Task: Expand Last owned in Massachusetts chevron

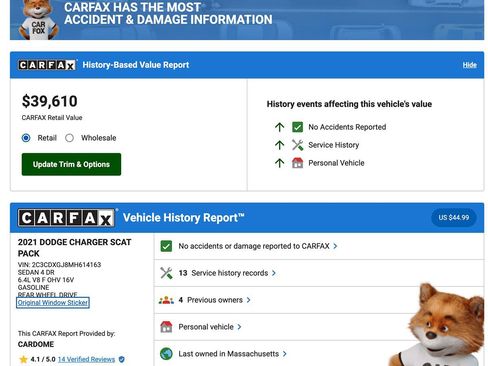Action: [x=285, y=354]
